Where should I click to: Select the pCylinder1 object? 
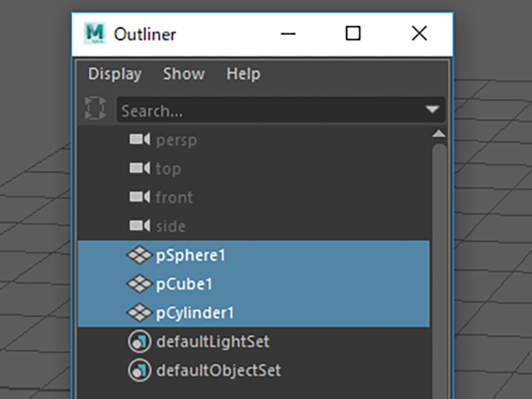[254, 313]
